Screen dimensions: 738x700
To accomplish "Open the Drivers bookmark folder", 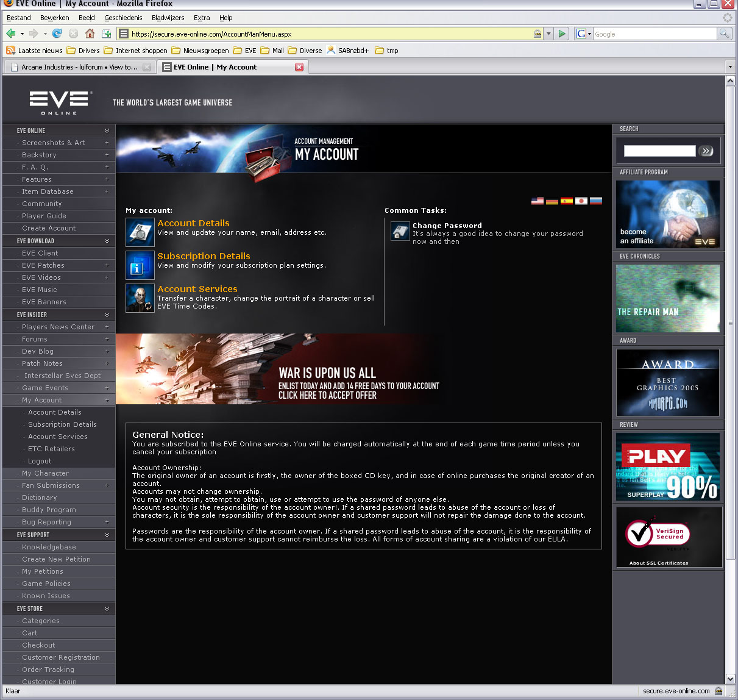I will (x=83, y=51).
